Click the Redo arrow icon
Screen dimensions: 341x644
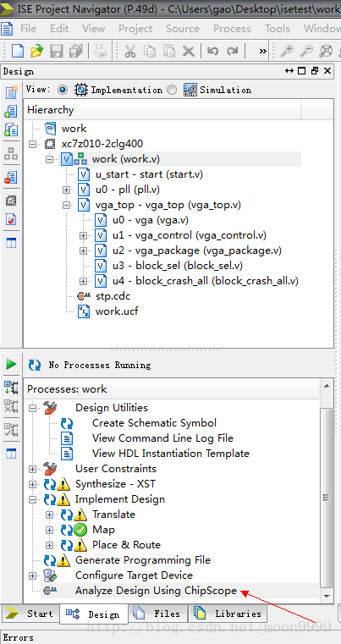click(232, 51)
